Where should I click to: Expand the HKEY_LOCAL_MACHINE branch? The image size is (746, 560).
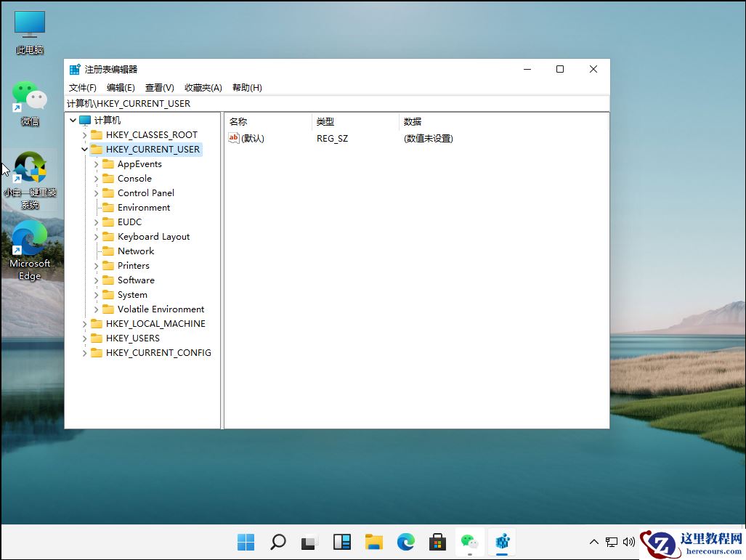point(84,324)
